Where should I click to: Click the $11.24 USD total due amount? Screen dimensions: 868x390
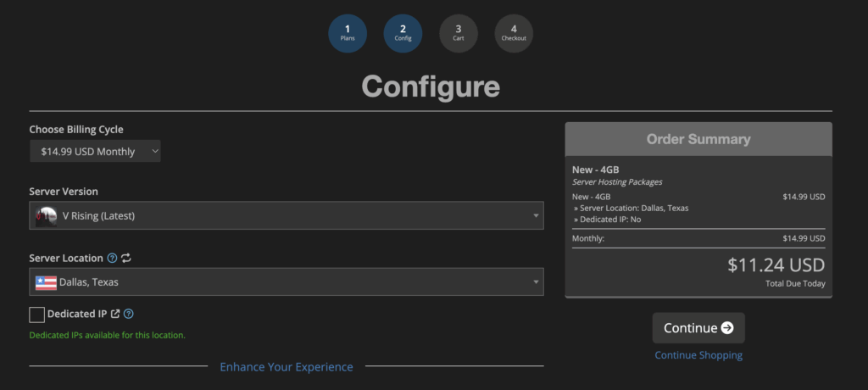point(776,265)
